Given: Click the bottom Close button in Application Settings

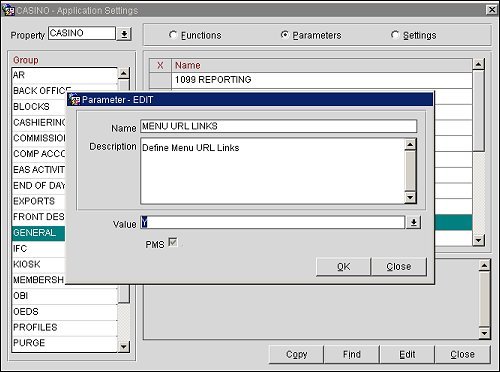Looking at the screenshot, I should tap(463, 354).
